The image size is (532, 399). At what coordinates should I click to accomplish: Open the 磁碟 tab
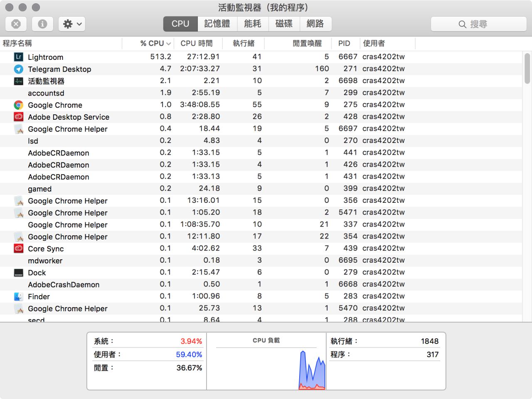[x=284, y=24]
